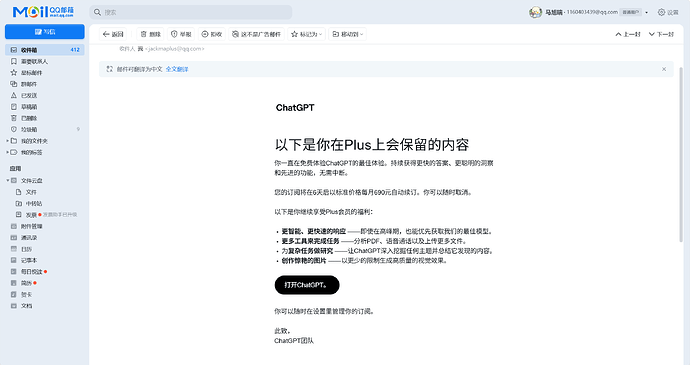The width and height of the screenshot is (690, 365).
Task: Click signature text ChatGPT团队
Action: [294, 341]
